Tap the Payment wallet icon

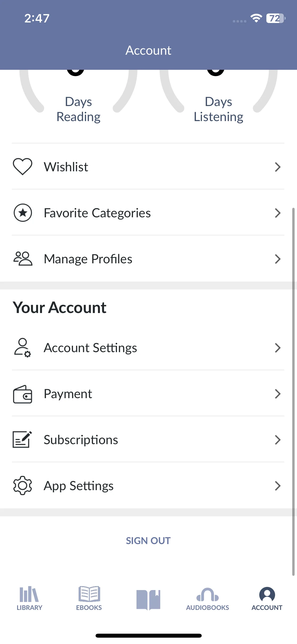coord(23,394)
